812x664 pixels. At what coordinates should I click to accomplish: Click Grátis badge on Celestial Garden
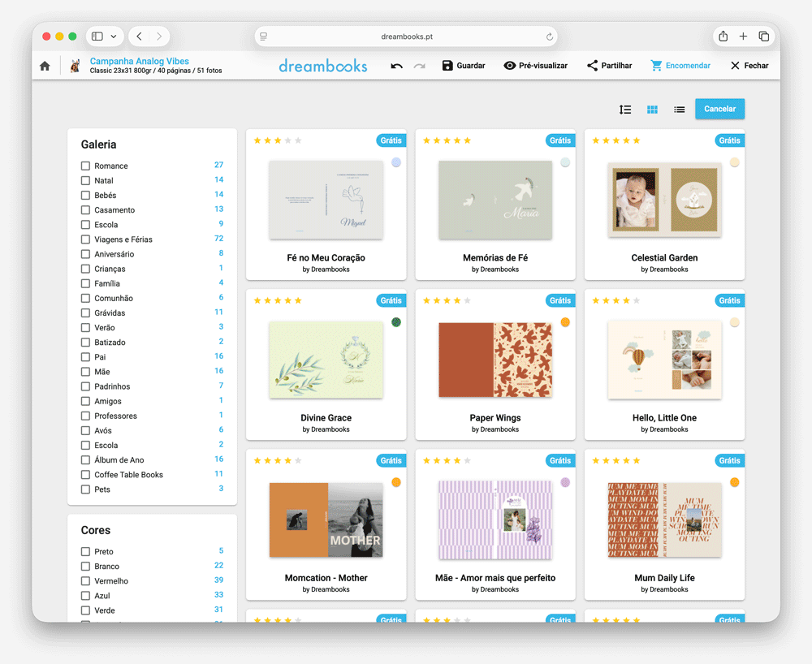tap(730, 140)
